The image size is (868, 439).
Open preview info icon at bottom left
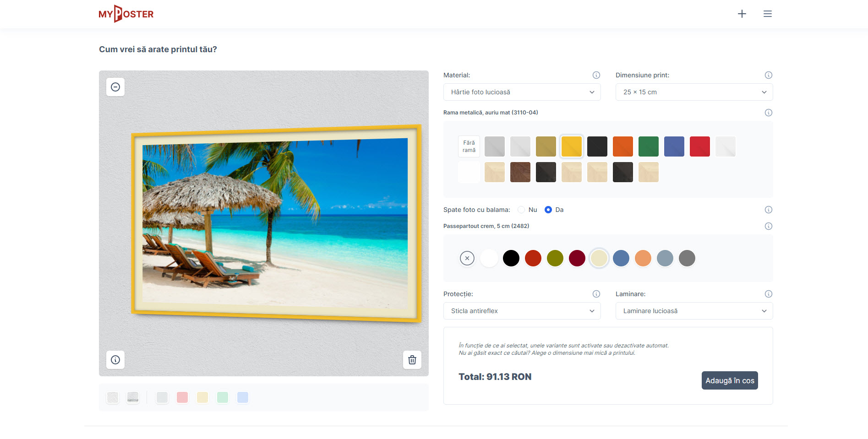click(115, 360)
